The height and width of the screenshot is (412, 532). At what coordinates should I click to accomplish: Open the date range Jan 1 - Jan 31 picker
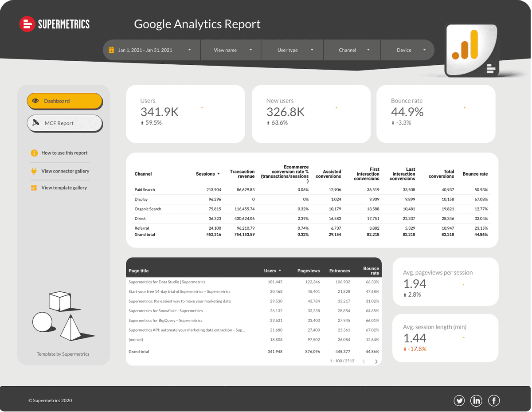152,50
